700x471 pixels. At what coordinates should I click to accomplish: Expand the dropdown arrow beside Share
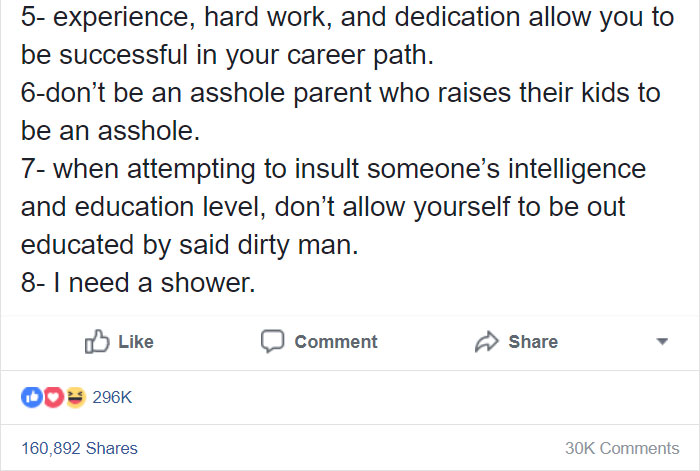(x=662, y=342)
